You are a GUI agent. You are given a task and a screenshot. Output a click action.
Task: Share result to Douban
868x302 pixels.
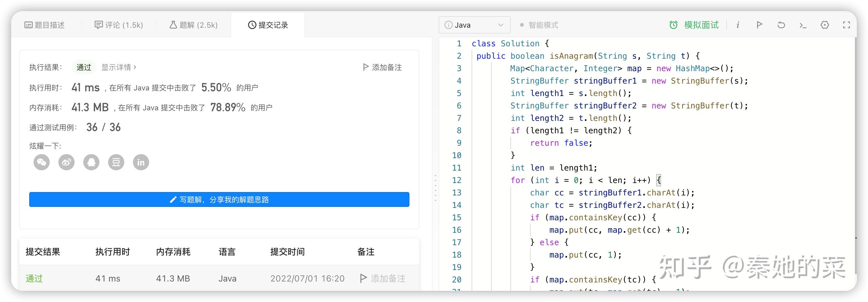pyautogui.click(x=116, y=162)
